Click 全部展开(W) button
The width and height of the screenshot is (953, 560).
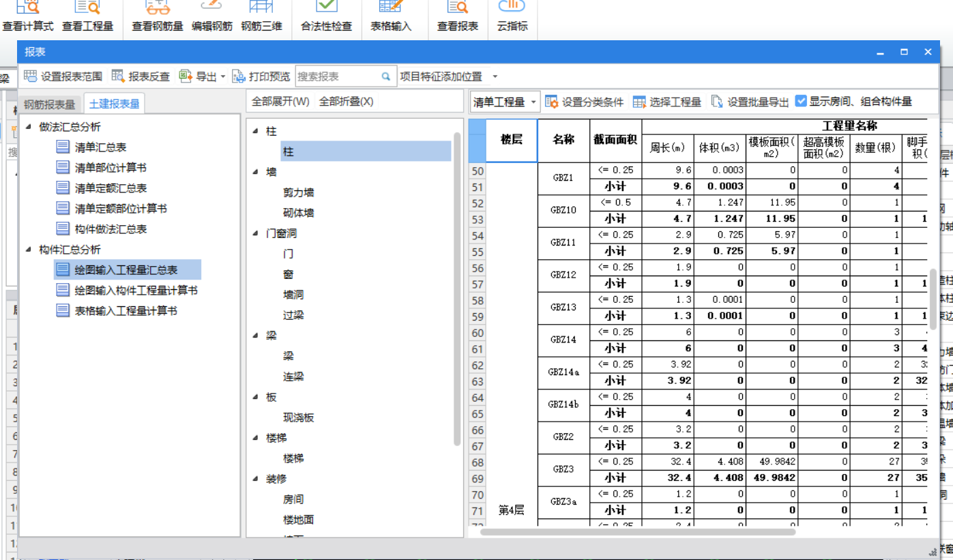click(280, 102)
